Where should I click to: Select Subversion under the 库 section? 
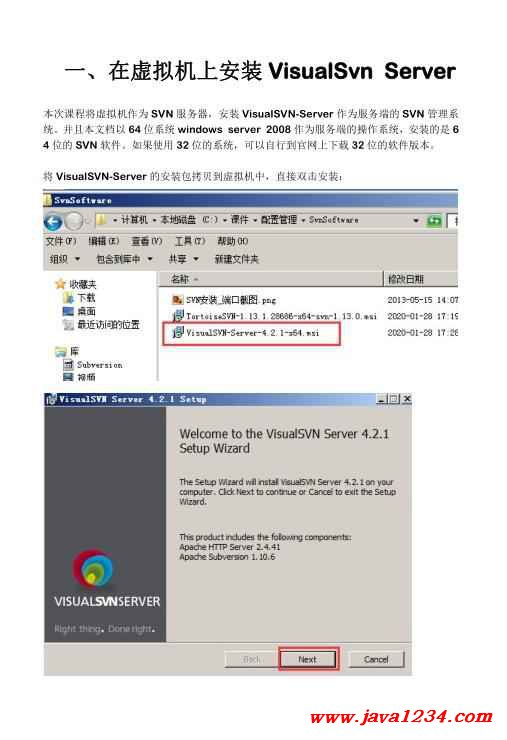(x=93, y=364)
